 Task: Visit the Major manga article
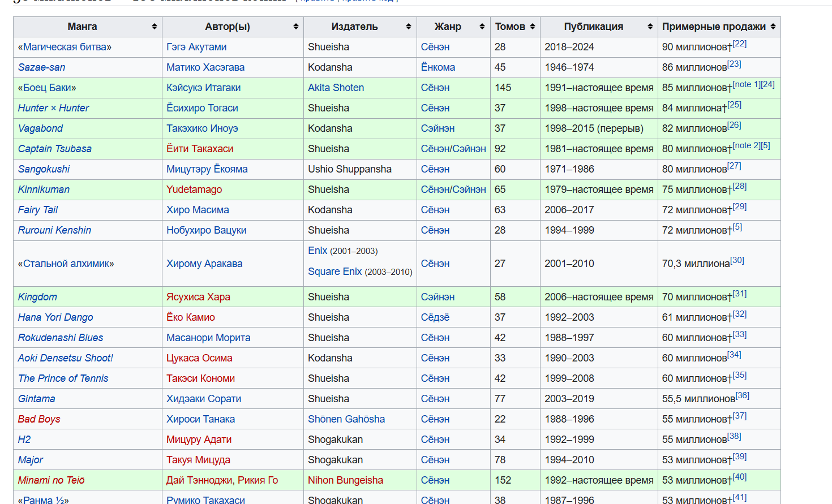[30, 460]
